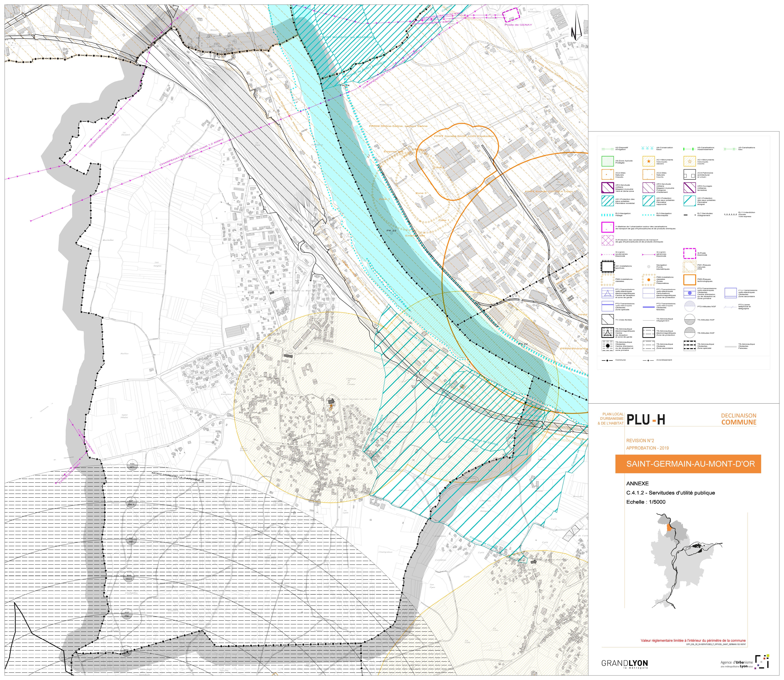
Task: Click the T5-Altitudes NGF half-hatched circle
Action: coord(689,320)
